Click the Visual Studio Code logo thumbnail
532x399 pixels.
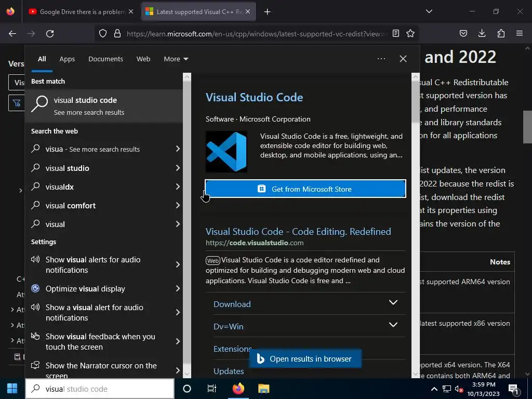(x=227, y=152)
